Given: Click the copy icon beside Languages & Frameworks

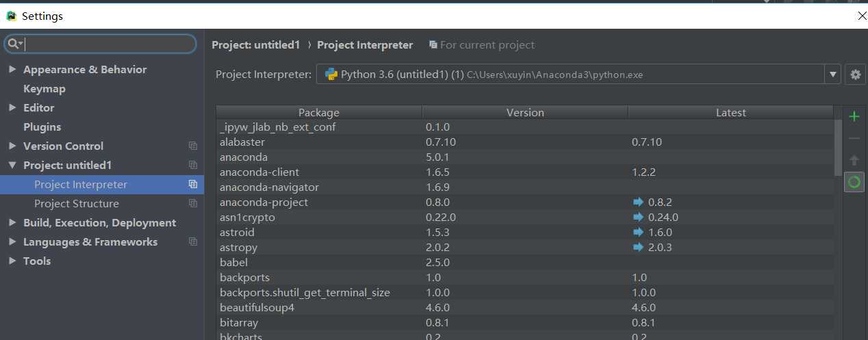Looking at the screenshot, I should pyautogui.click(x=193, y=241).
